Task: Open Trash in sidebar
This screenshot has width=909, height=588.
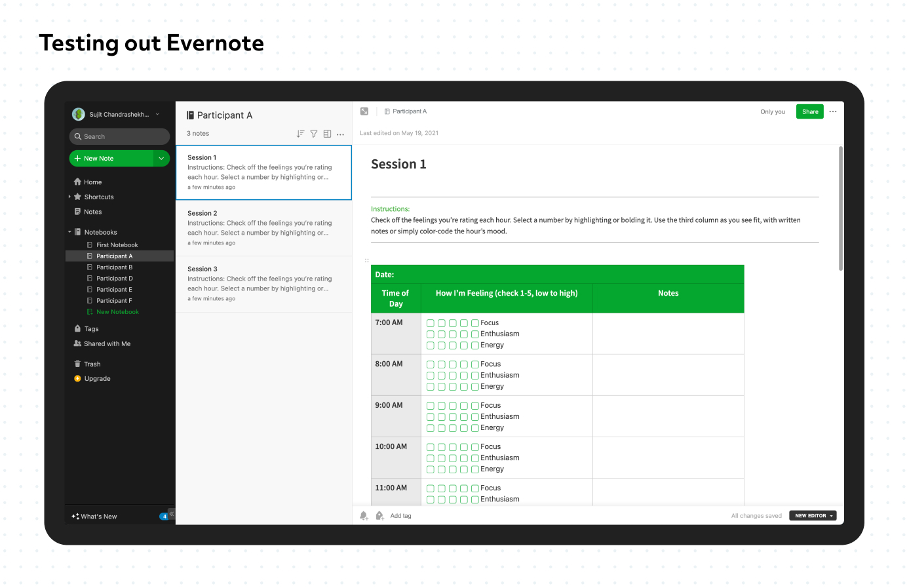Action: [92, 364]
